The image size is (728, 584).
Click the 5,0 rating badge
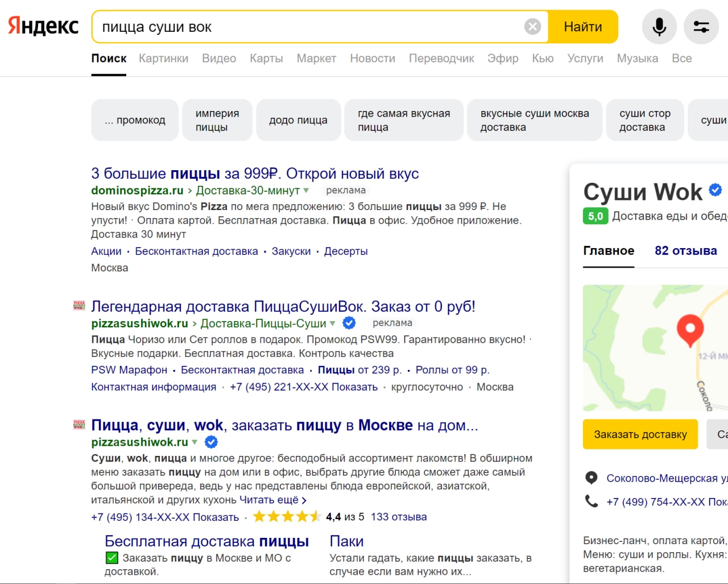click(x=595, y=216)
